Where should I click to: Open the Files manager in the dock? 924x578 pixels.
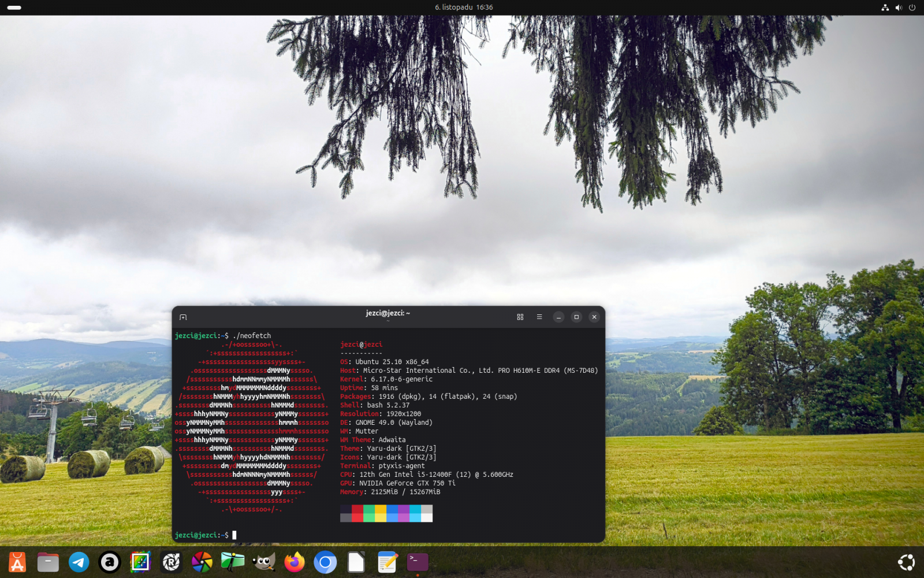point(48,562)
